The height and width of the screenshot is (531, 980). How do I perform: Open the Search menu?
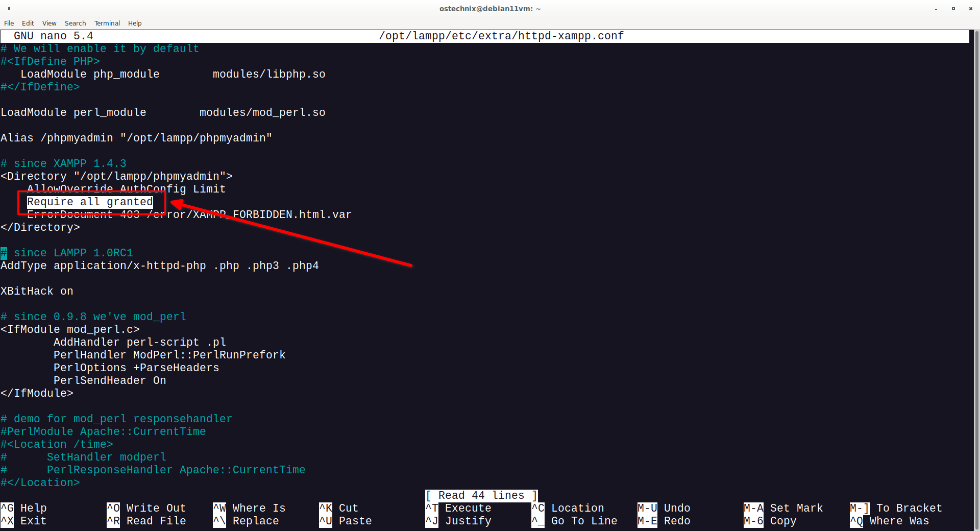pyautogui.click(x=75, y=23)
